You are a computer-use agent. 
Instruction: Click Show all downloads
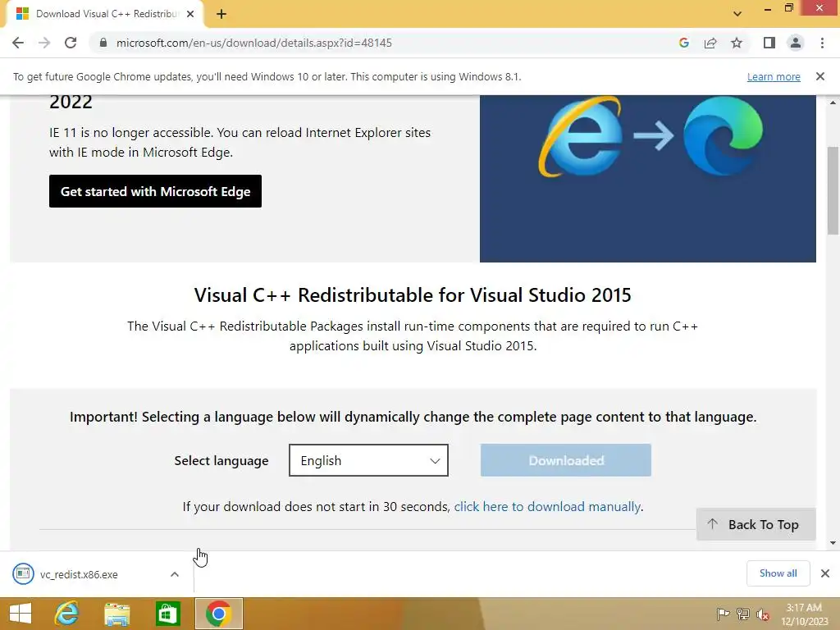778,573
